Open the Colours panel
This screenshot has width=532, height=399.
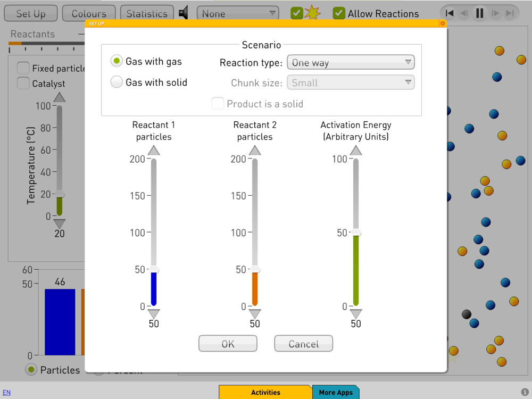point(89,14)
